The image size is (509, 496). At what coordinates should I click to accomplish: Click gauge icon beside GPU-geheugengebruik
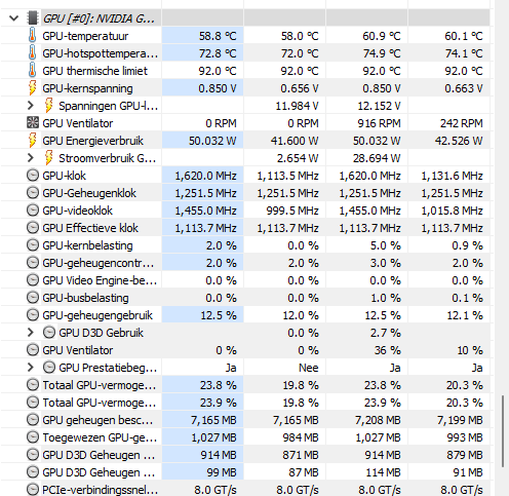pos(32,315)
